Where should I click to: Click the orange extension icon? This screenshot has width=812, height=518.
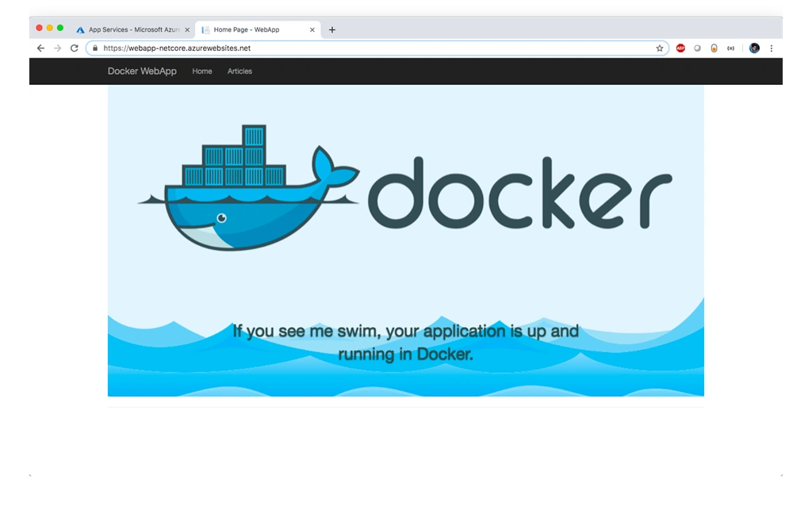click(714, 48)
